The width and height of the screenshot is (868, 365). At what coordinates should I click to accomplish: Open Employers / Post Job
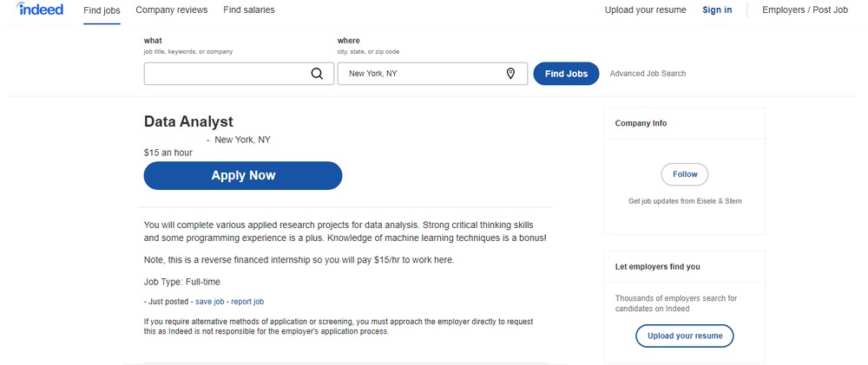(x=805, y=10)
